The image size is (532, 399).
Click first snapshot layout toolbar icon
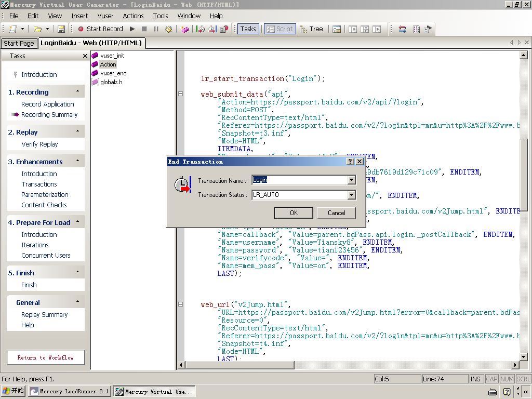point(353,29)
